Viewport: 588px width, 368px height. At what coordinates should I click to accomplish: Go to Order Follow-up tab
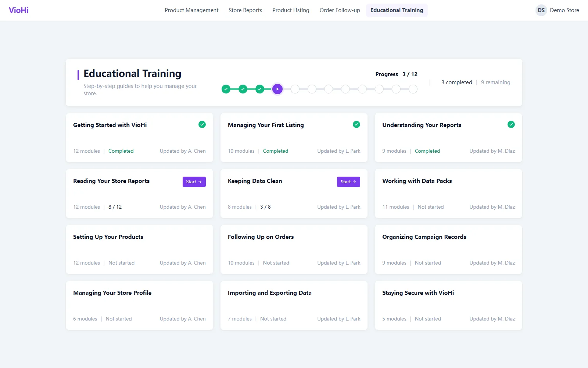340,10
